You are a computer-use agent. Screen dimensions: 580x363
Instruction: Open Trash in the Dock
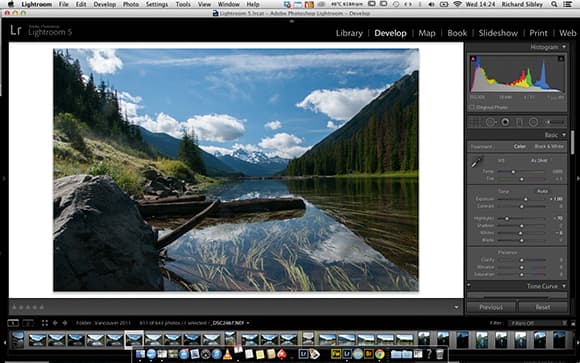coord(440,354)
